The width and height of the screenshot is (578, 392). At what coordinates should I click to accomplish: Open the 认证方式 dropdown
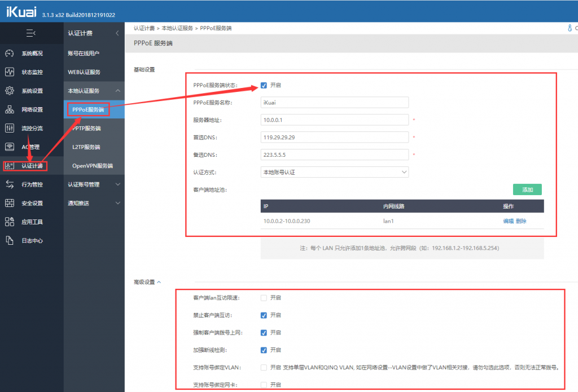(335, 172)
